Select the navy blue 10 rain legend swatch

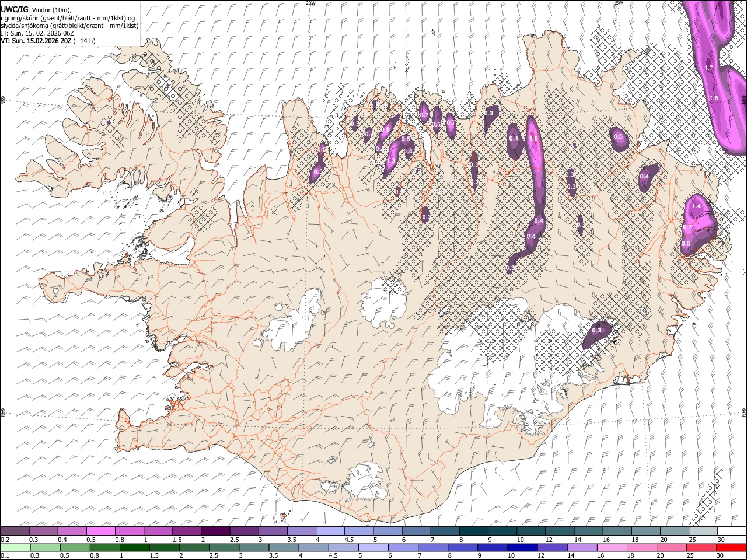pyautogui.click(x=522, y=547)
